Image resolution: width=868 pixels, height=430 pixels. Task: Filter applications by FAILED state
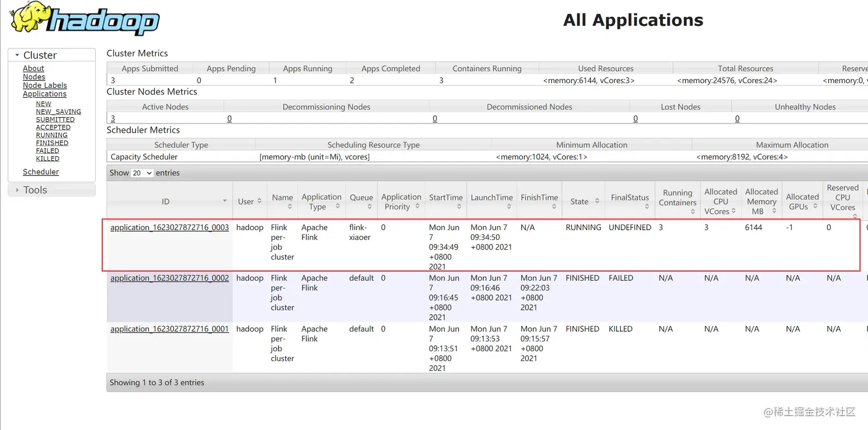point(48,150)
